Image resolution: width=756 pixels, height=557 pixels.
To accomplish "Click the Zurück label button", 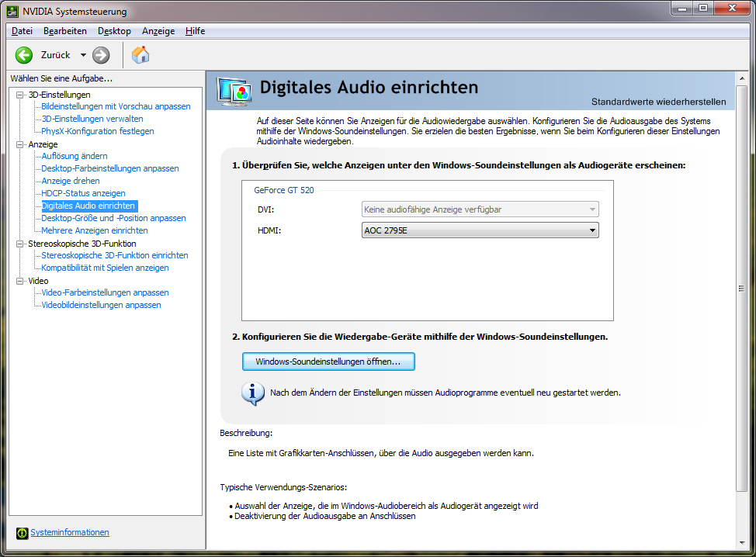I will point(55,55).
